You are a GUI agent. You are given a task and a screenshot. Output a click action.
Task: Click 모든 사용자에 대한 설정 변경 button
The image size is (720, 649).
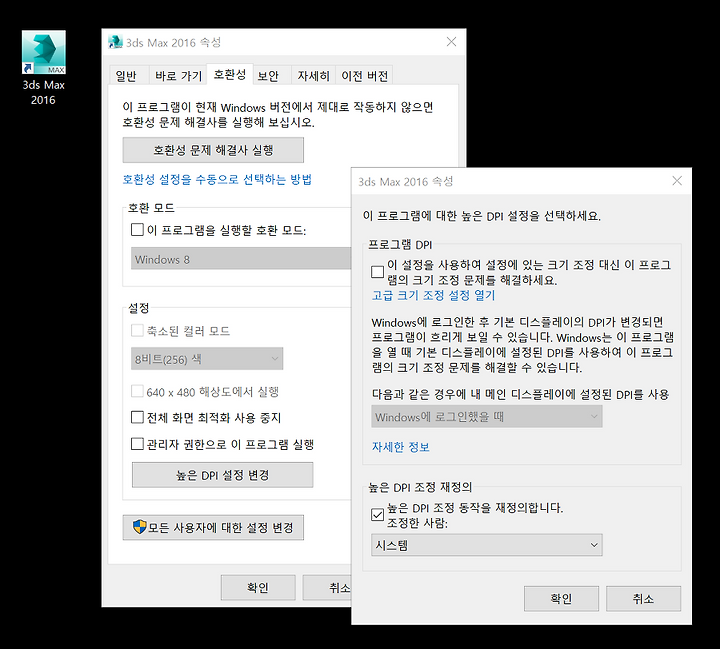[x=213, y=527]
